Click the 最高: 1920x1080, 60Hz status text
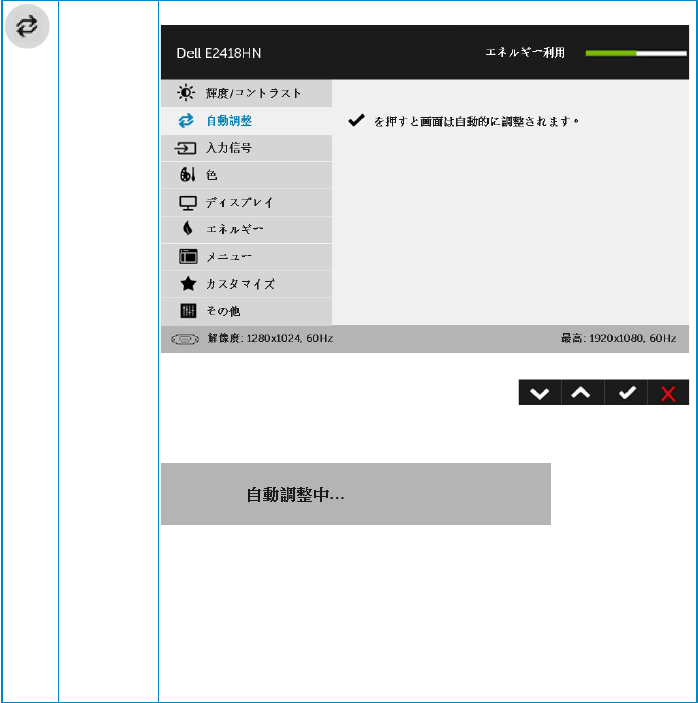Viewport: 698px width, 703px height. coord(619,338)
